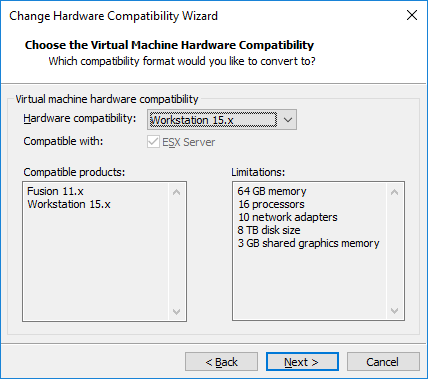Click the 8 TB disk size entry
Image resolution: width=428 pixels, height=379 pixels.
click(x=269, y=230)
